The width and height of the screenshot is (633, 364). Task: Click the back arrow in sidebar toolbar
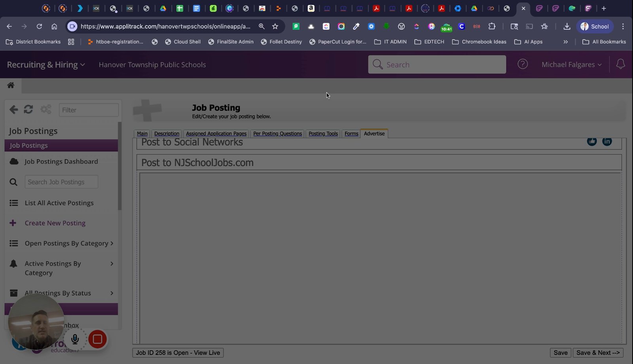pyautogui.click(x=14, y=110)
